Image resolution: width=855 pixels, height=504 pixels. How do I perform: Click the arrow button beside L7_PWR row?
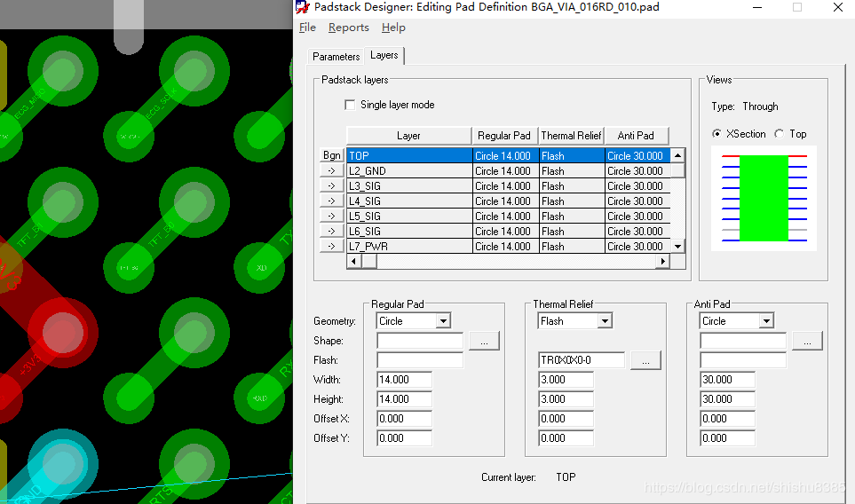point(331,247)
